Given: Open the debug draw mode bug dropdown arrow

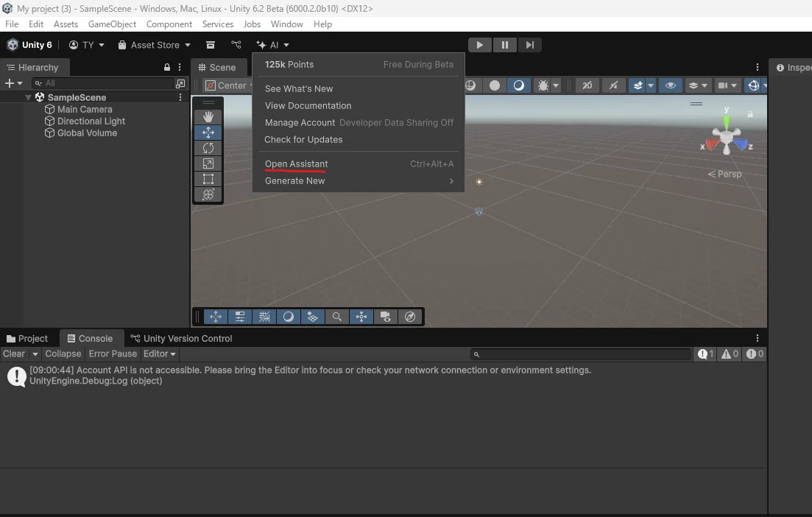Looking at the screenshot, I should (556, 85).
